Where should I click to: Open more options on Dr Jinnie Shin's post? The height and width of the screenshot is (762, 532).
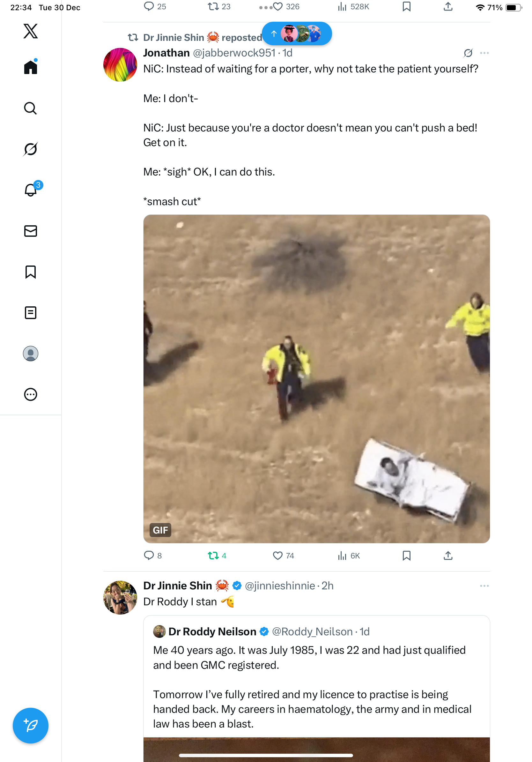484,586
